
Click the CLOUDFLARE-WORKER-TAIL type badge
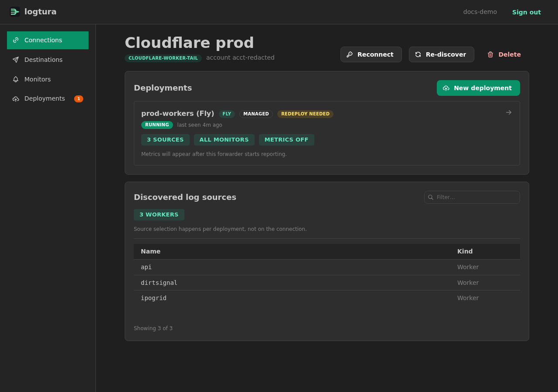pos(163,58)
